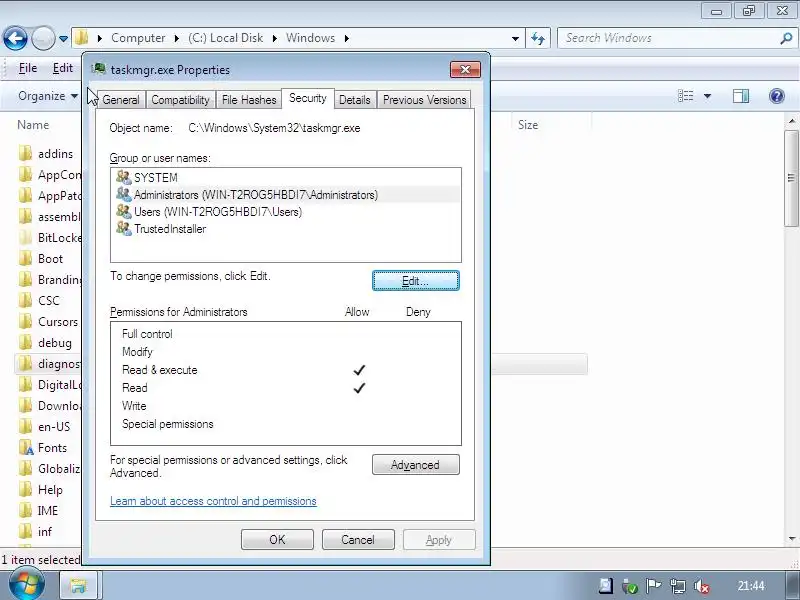
Task: Select the CSC folder
Action: click(47, 301)
